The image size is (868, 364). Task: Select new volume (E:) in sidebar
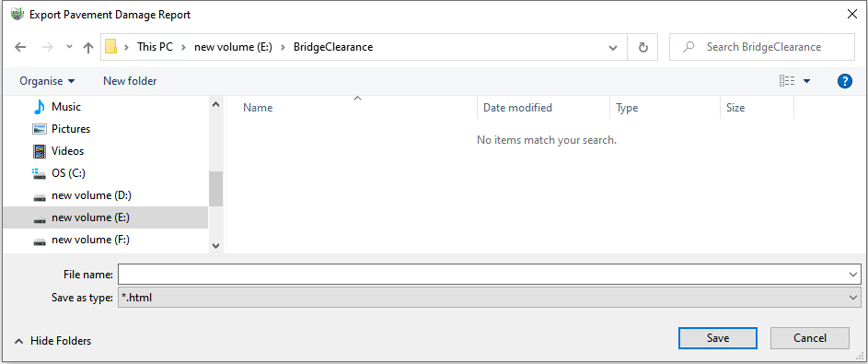pyautogui.click(x=105, y=217)
